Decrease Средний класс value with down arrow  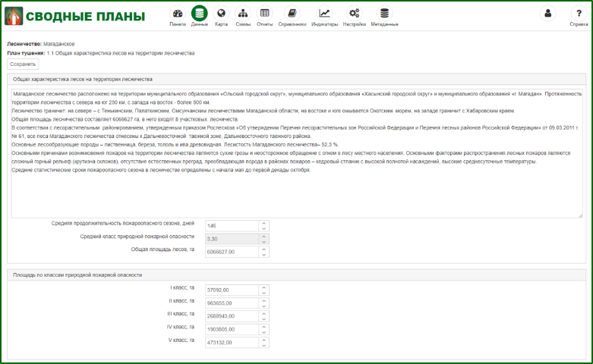264,242
